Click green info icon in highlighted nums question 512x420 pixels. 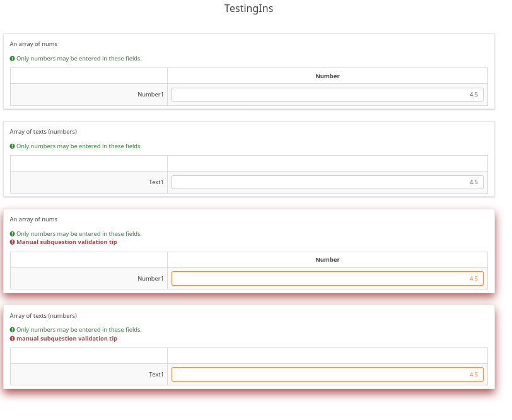[13, 234]
